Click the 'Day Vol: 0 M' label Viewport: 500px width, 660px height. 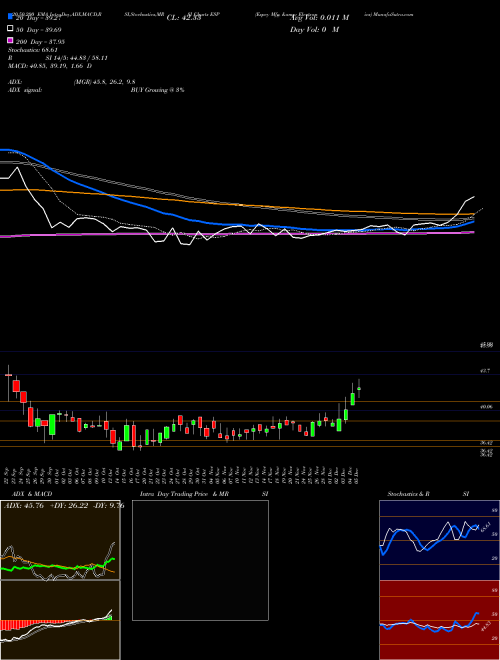tap(315, 29)
